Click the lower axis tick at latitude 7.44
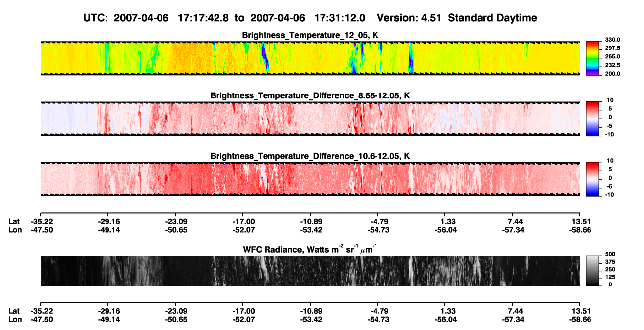Screen dimensions: 644x330 [516, 311]
